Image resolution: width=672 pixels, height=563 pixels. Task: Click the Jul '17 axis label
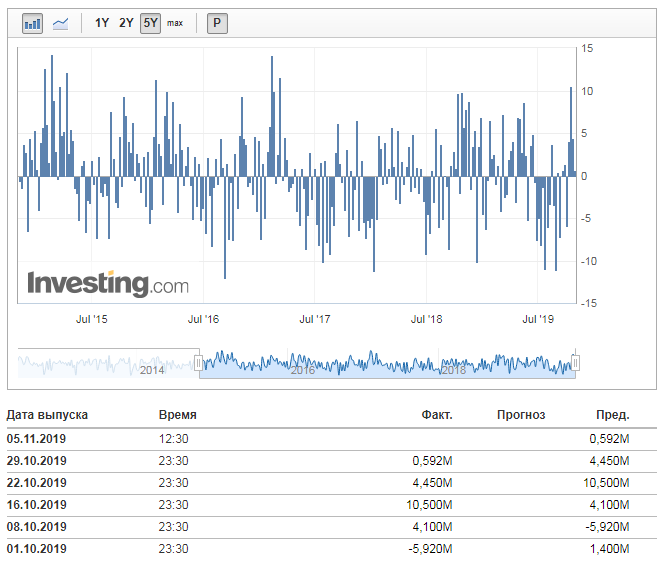[315, 319]
